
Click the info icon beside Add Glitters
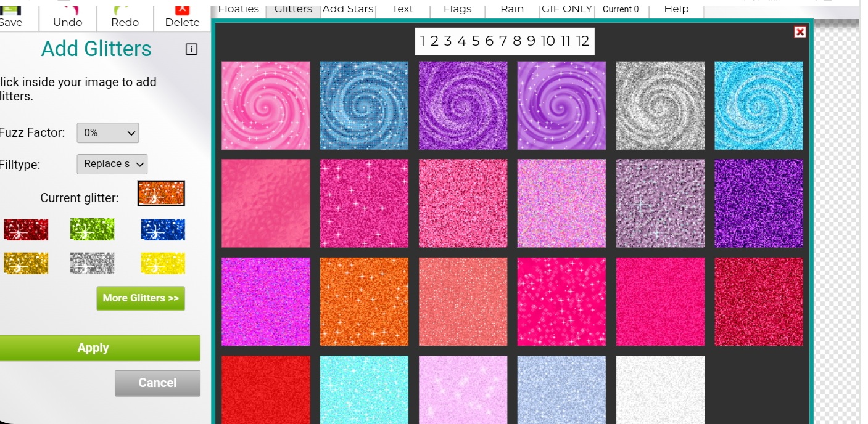(x=191, y=49)
